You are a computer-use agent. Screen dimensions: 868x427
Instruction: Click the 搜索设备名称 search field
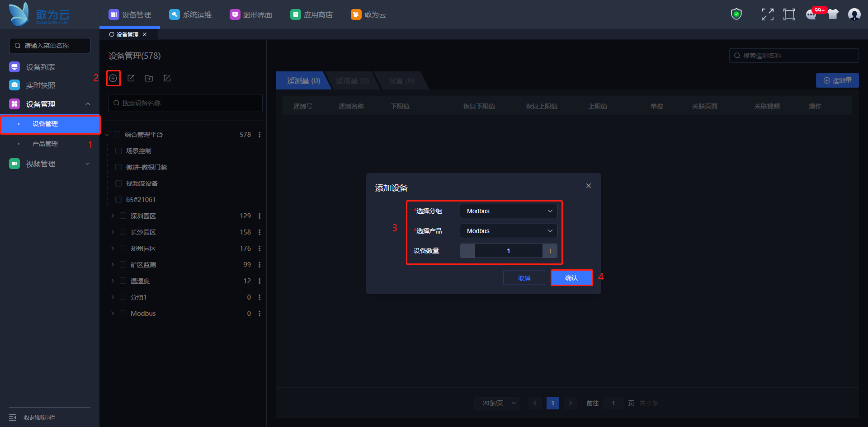coord(185,103)
